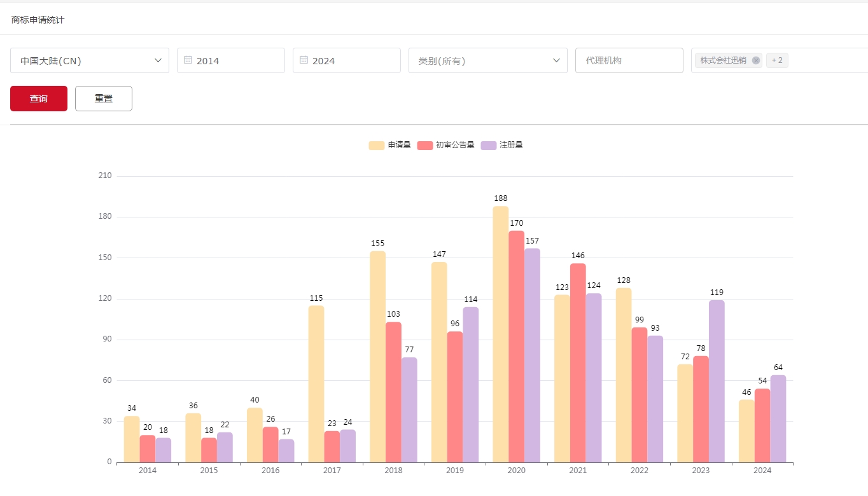Screen dimensions: 868x496
Task: Expand the 类别(所有) category dropdown
Action: [x=487, y=60]
